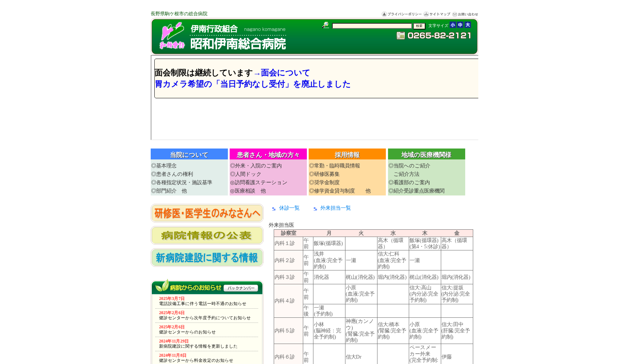This screenshot has height=364, width=629.
Task: Open 研修医・医学生のみなさんへ banner
Action: click(x=206, y=213)
